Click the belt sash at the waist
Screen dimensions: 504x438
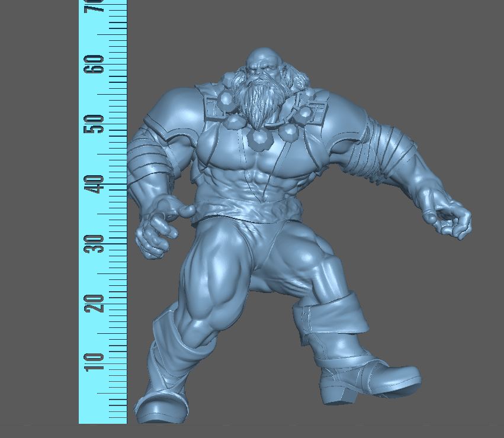(x=237, y=209)
